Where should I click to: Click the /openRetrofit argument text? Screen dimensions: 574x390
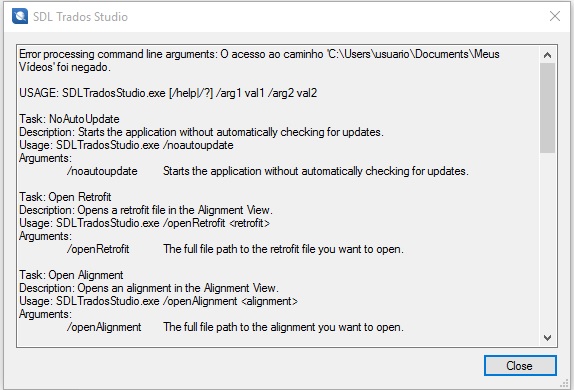coord(98,249)
